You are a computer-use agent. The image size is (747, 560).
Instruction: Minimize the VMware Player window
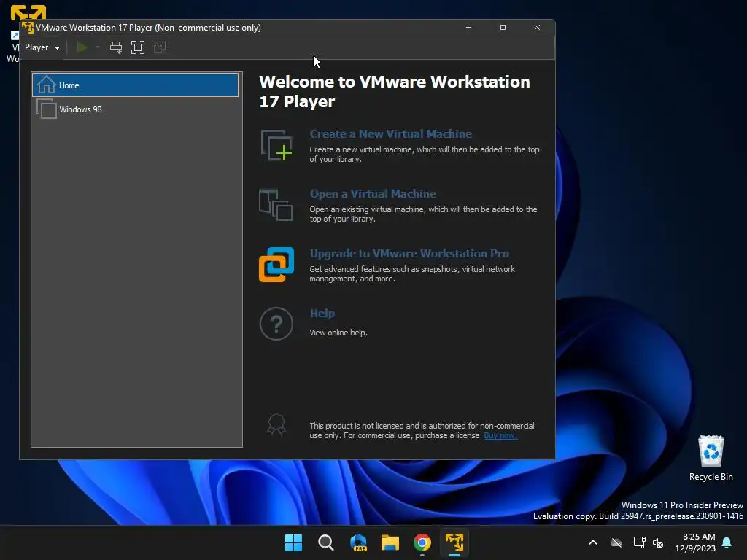click(469, 28)
